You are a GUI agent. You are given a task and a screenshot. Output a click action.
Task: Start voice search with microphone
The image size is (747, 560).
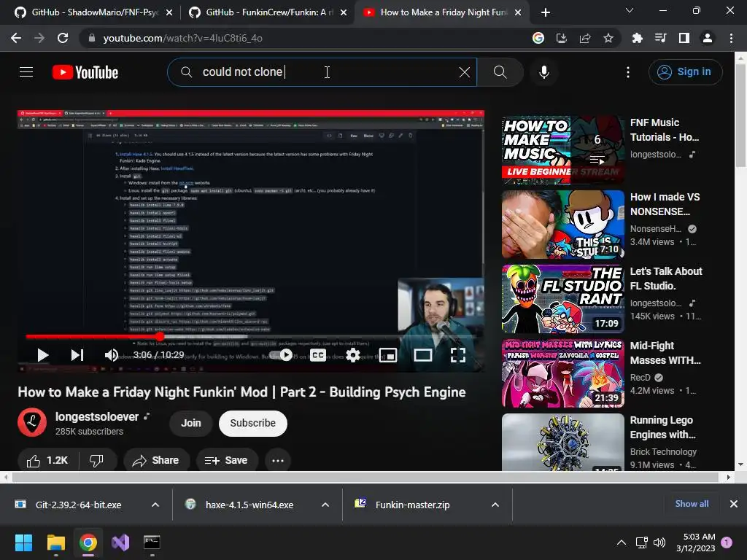click(544, 72)
